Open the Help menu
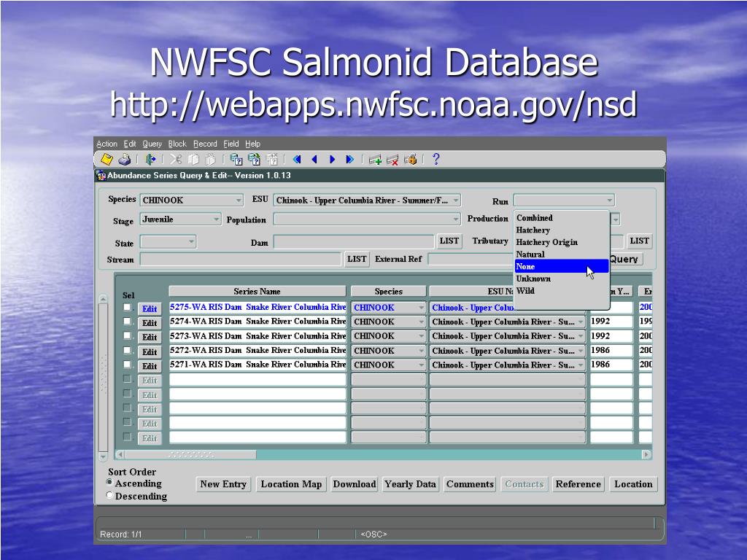 click(252, 144)
